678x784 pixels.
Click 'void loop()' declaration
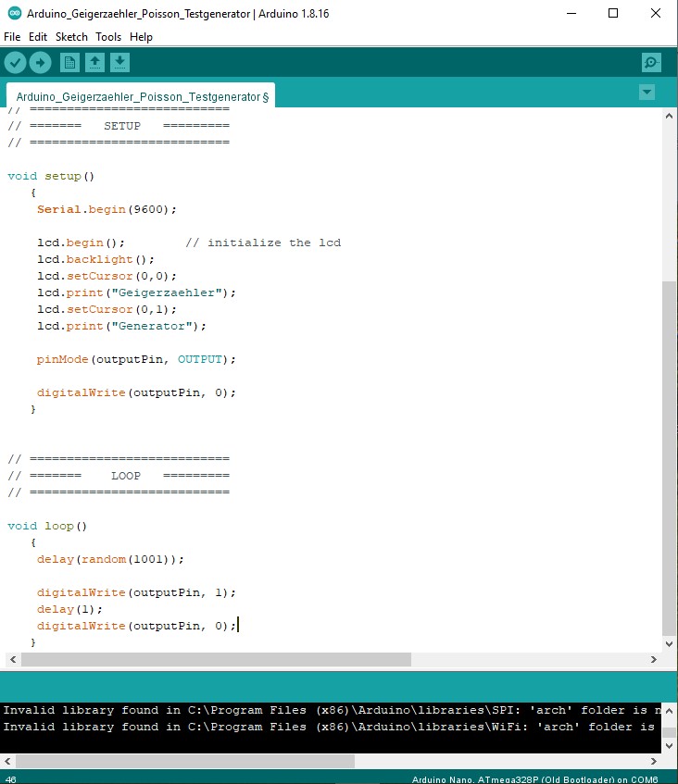coord(47,526)
